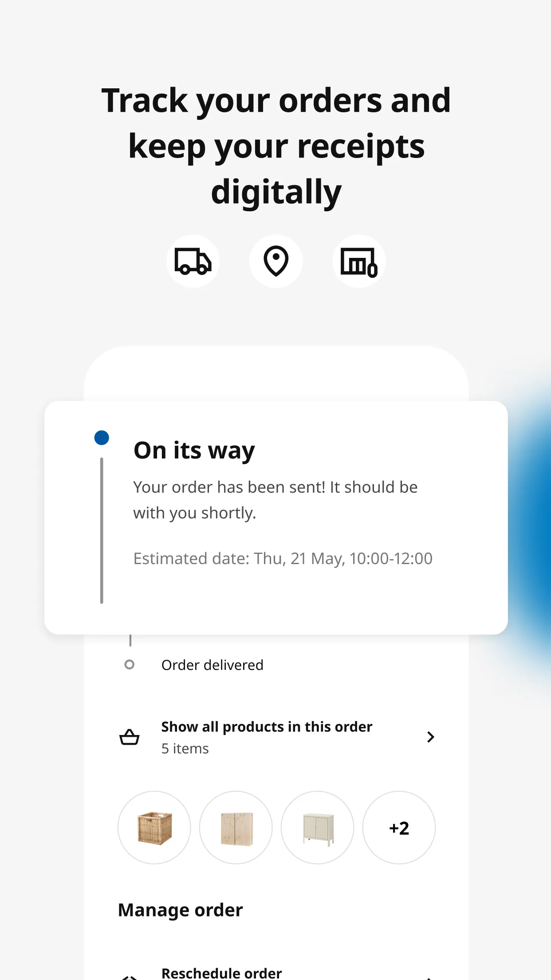This screenshot has width=551, height=980.
Task: Open the wooden cabinet product thumbnail
Action: [235, 827]
